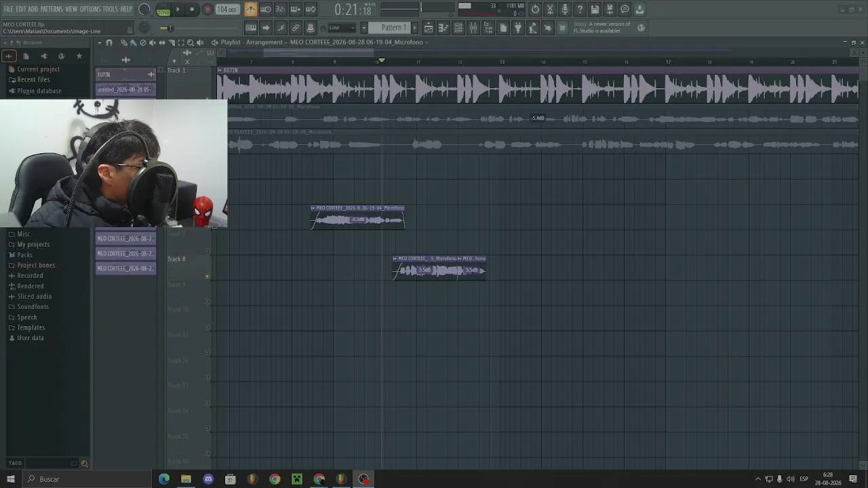Open the OPTIONS menu
The width and height of the screenshot is (868, 488).
[x=90, y=9]
